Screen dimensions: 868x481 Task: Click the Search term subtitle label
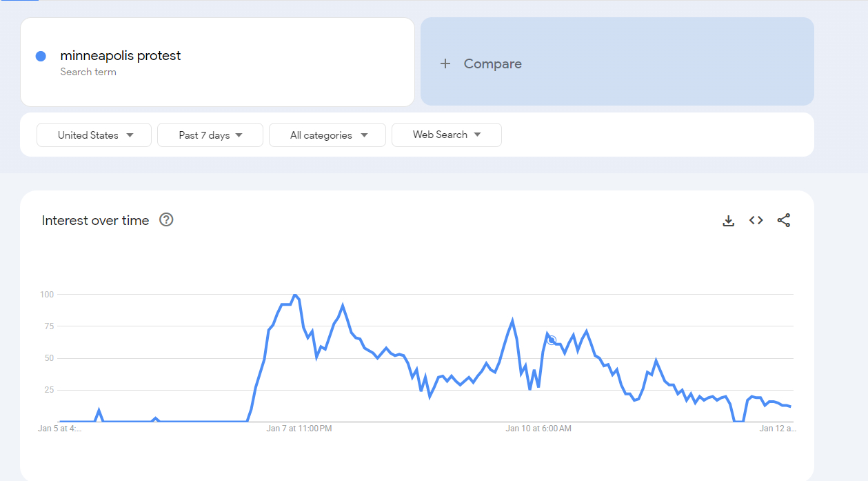(88, 72)
